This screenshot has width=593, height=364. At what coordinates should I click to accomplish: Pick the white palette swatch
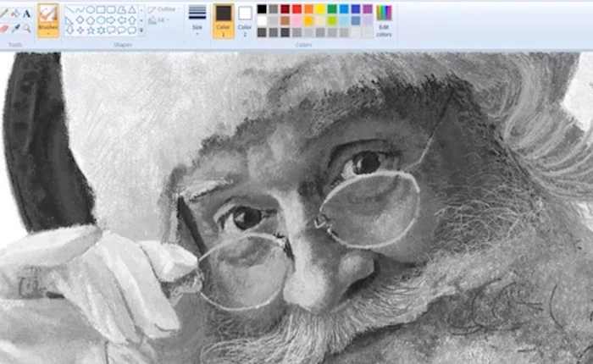262,21
